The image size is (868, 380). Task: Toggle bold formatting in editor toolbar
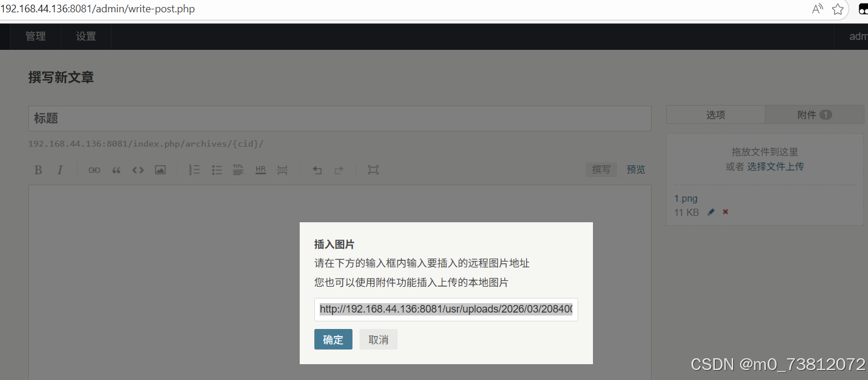38,170
